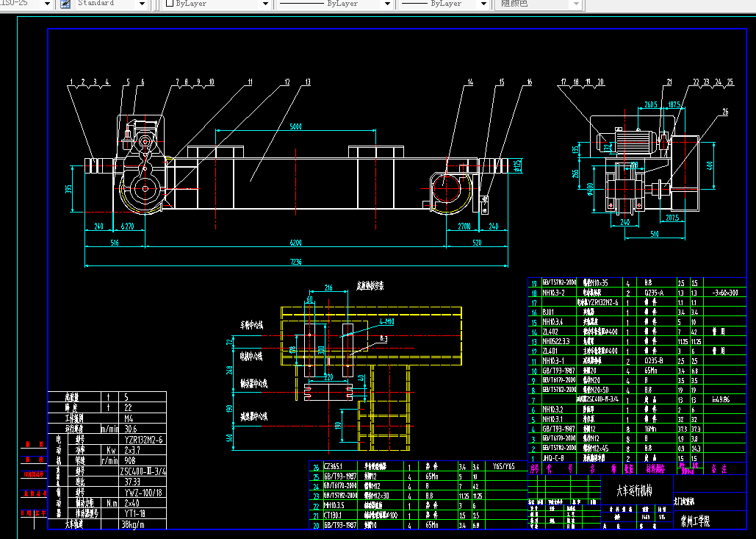This screenshot has width=756, height=539.
Task: Click the 520 dimension text
Action: (x=477, y=243)
